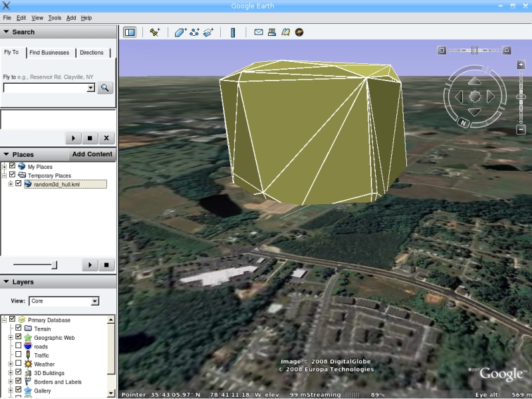
Task: Open the Edit menu
Action: (x=21, y=18)
